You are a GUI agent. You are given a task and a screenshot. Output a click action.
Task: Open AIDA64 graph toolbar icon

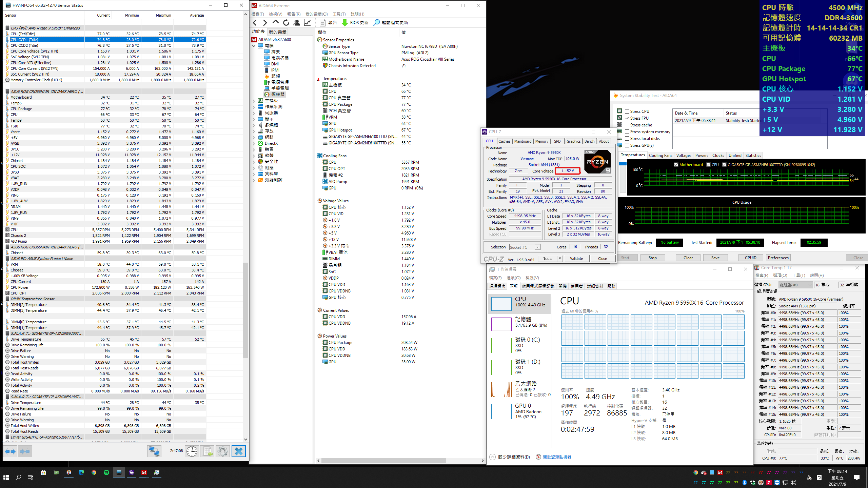[x=307, y=22]
